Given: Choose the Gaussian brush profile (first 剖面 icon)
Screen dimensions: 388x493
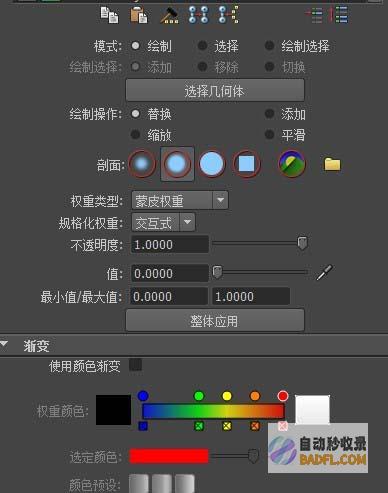Looking at the screenshot, I should pos(142,164).
